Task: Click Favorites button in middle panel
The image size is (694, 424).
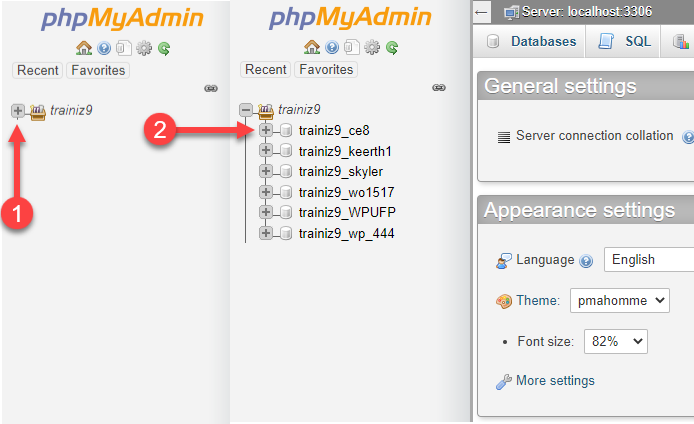Action: click(x=326, y=69)
